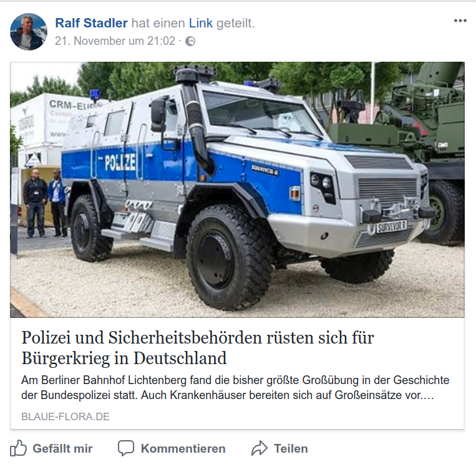Open the headline about Polizei und Sicherheitsbehörden
Screen dimensions: 476x467
coord(198,348)
